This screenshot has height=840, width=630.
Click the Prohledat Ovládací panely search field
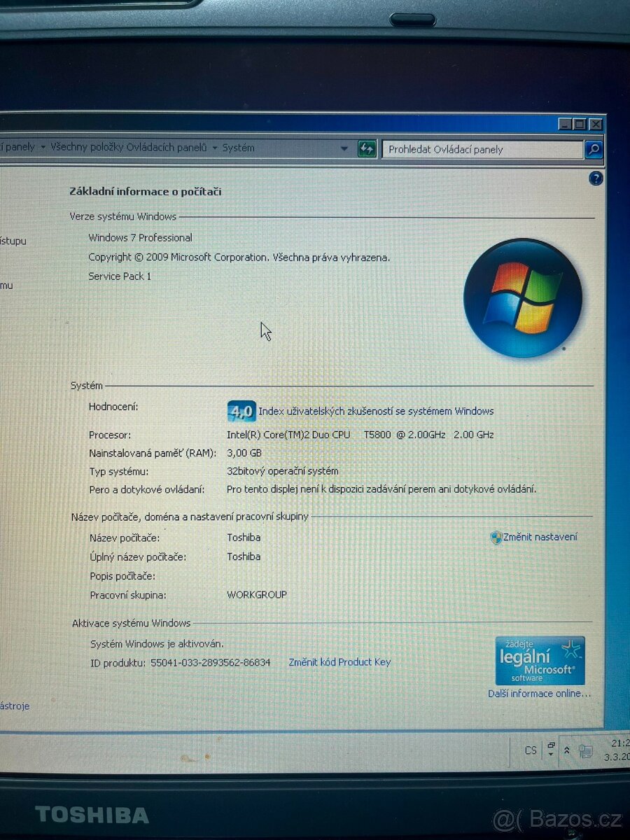coord(484,149)
